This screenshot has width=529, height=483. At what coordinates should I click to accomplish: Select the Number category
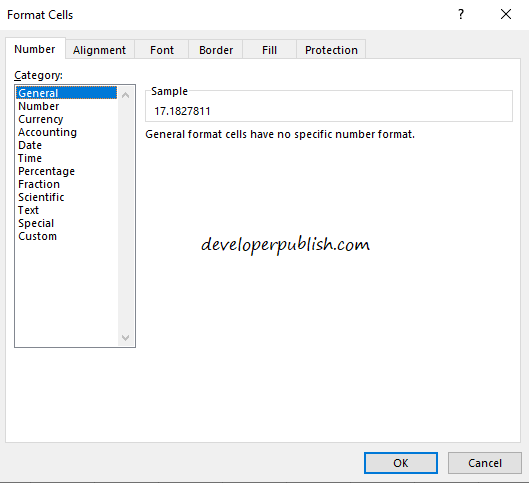[x=39, y=106]
